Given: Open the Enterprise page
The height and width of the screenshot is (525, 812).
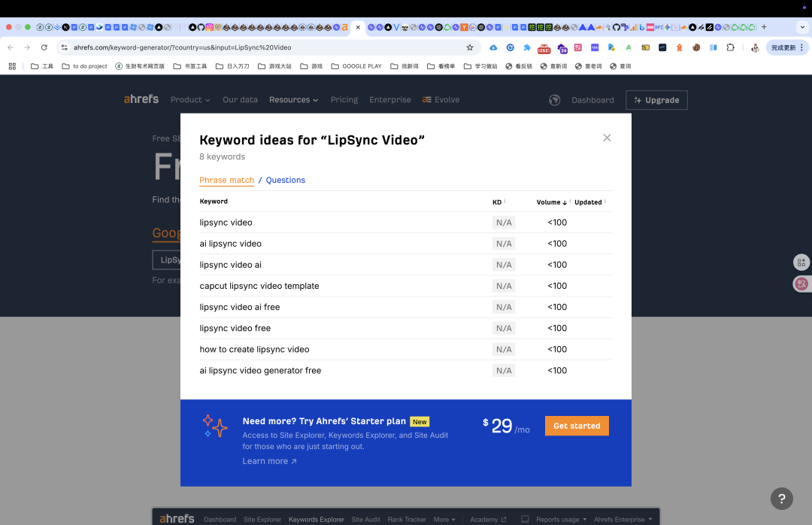Looking at the screenshot, I should click(x=390, y=99).
